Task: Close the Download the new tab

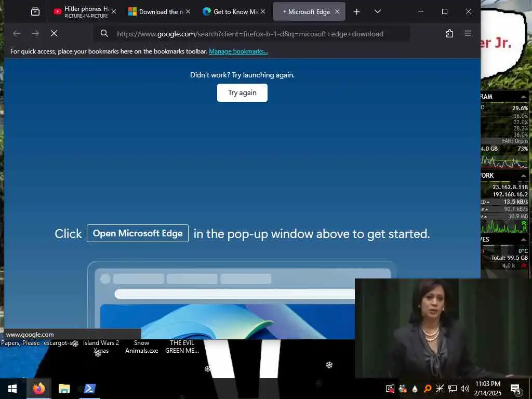Action: pyautogui.click(x=188, y=12)
